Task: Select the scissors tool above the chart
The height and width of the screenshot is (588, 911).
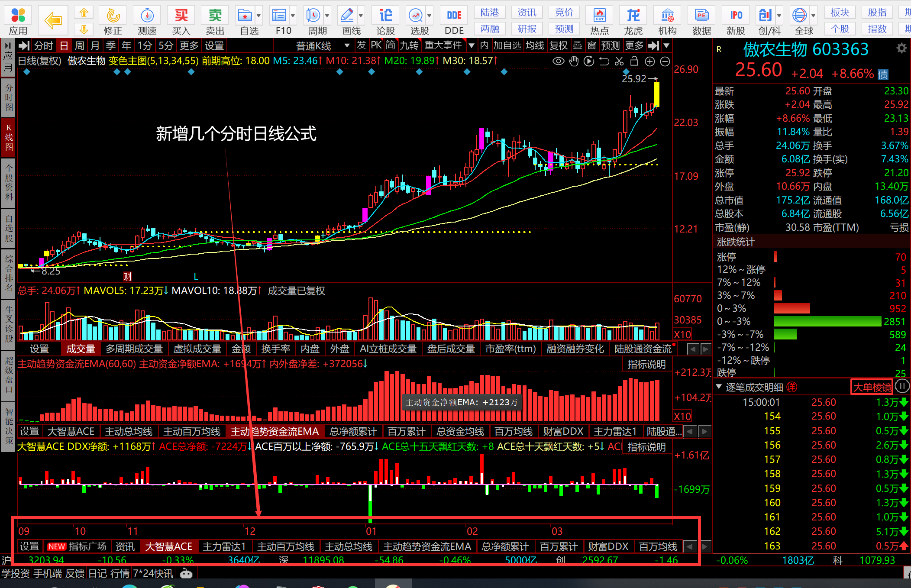Action: click(619, 61)
